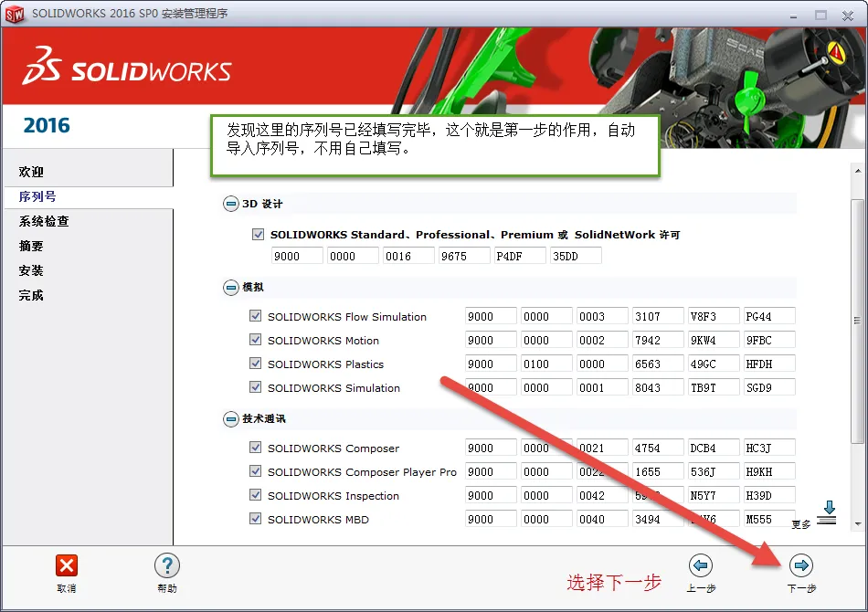Click the 上一步 label
868x612 pixels.
tap(701, 588)
